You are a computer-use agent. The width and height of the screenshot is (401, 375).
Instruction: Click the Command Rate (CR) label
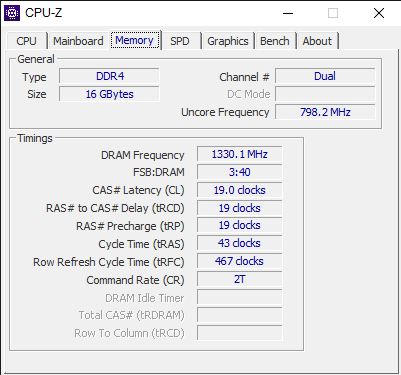pyautogui.click(x=135, y=280)
